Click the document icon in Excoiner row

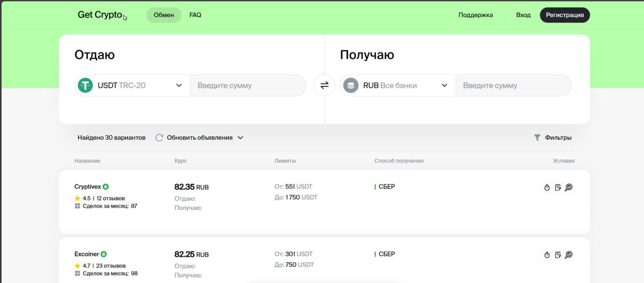tap(558, 255)
